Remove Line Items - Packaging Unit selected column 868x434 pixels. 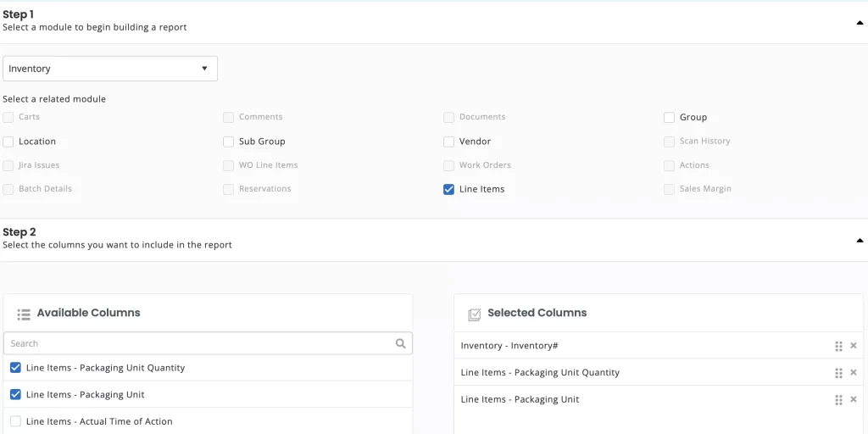(853, 399)
